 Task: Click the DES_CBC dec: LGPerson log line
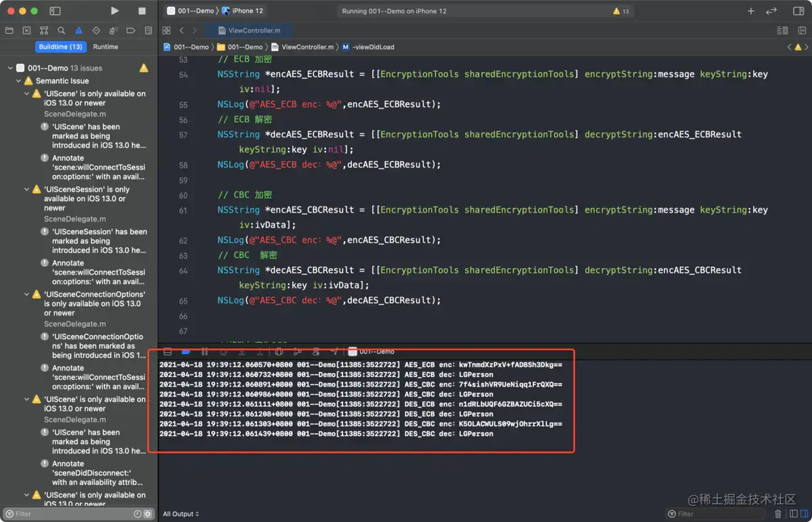point(327,434)
